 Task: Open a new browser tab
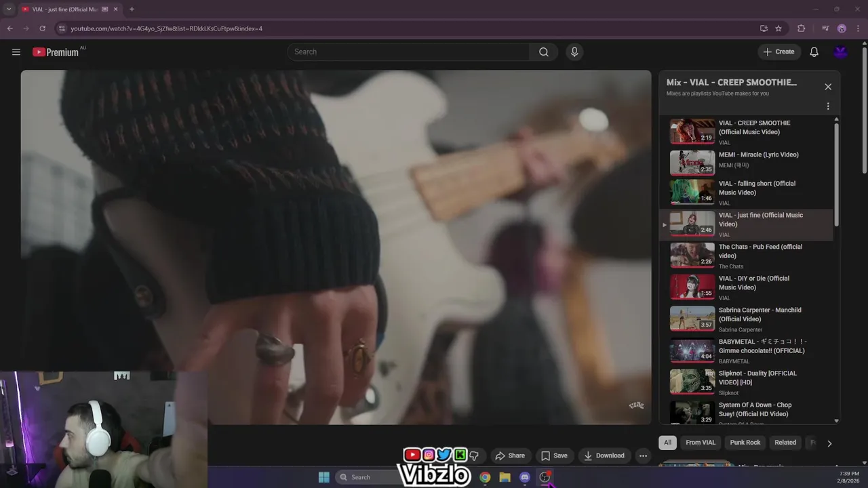click(x=132, y=9)
